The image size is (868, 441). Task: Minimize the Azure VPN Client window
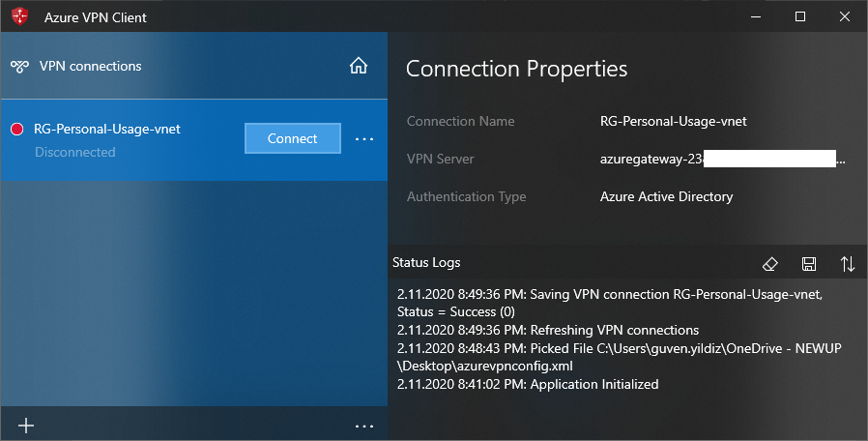click(x=756, y=16)
